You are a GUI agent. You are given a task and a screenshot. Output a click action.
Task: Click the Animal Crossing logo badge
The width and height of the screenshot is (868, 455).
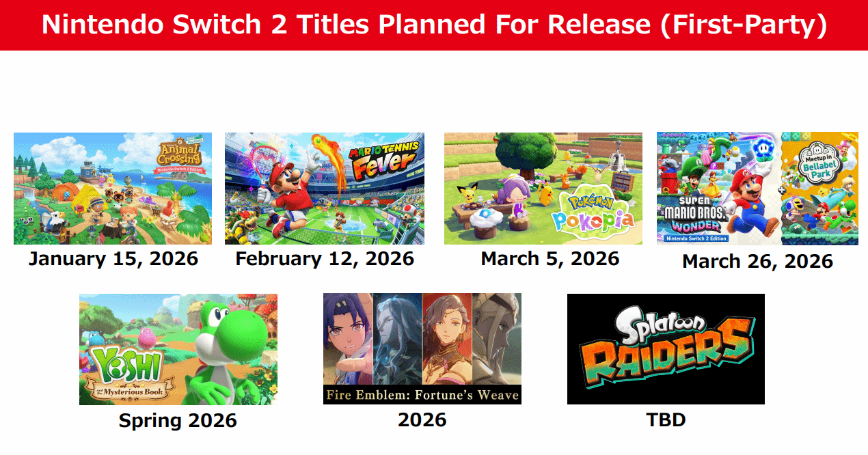pos(179,158)
